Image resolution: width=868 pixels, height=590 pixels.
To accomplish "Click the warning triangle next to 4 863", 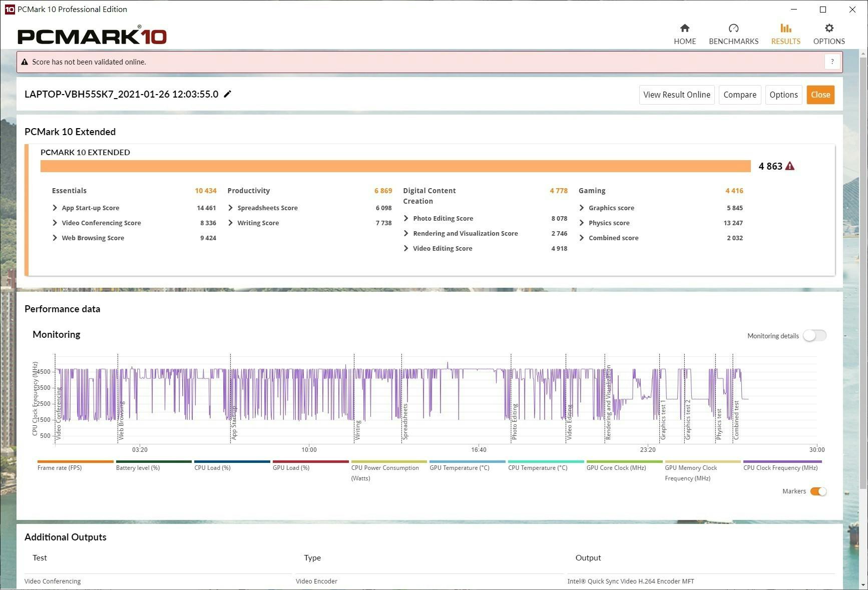I will coord(790,166).
